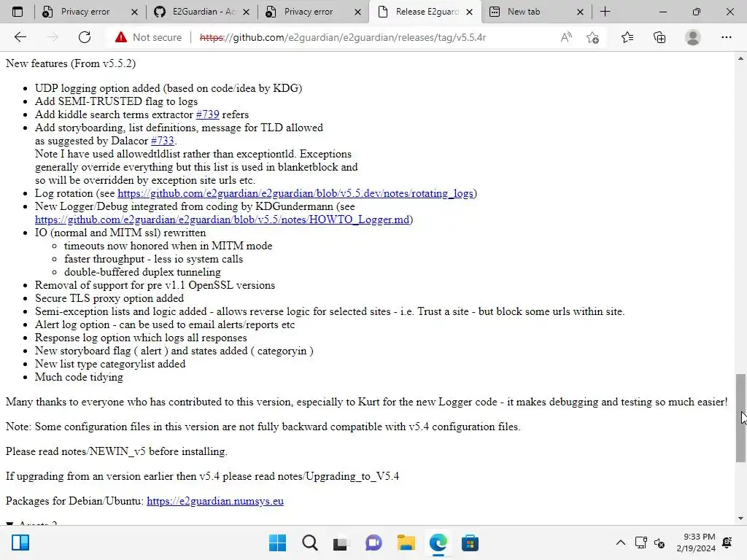Click 'double-buffered duplex tunneling' sub-item
The width and height of the screenshot is (747, 560).
point(142,272)
